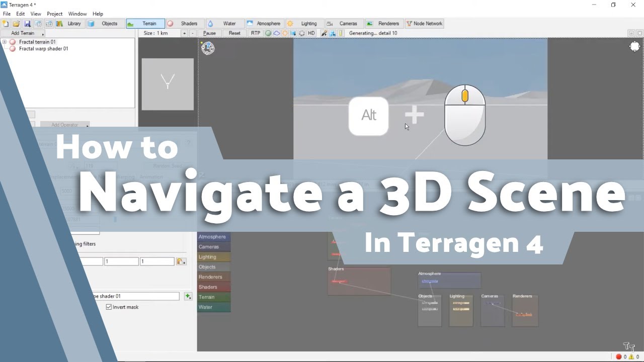Screen dimensions: 644x362
Task: Toggle atmosphere preview with the cloud icon
Action: [277, 33]
